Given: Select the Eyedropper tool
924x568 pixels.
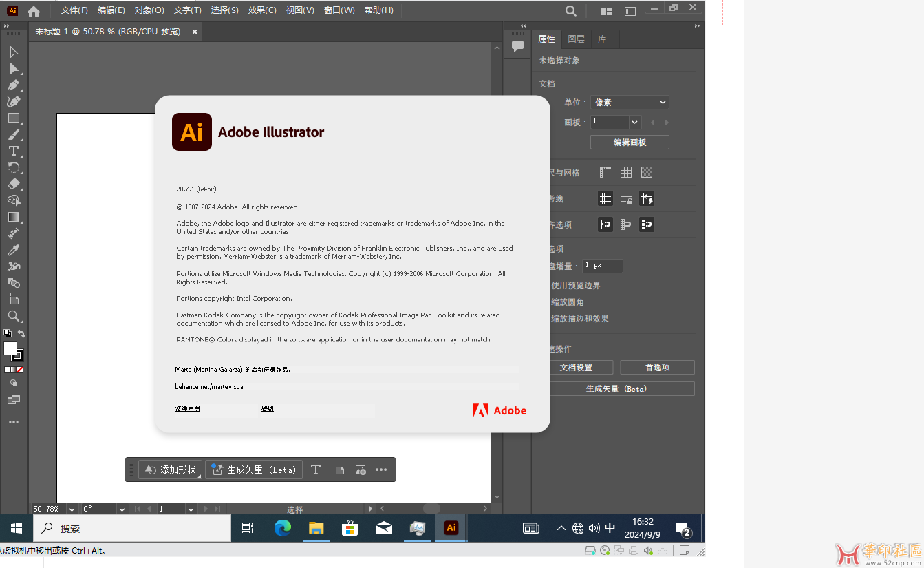Looking at the screenshot, I should (x=14, y=250).
